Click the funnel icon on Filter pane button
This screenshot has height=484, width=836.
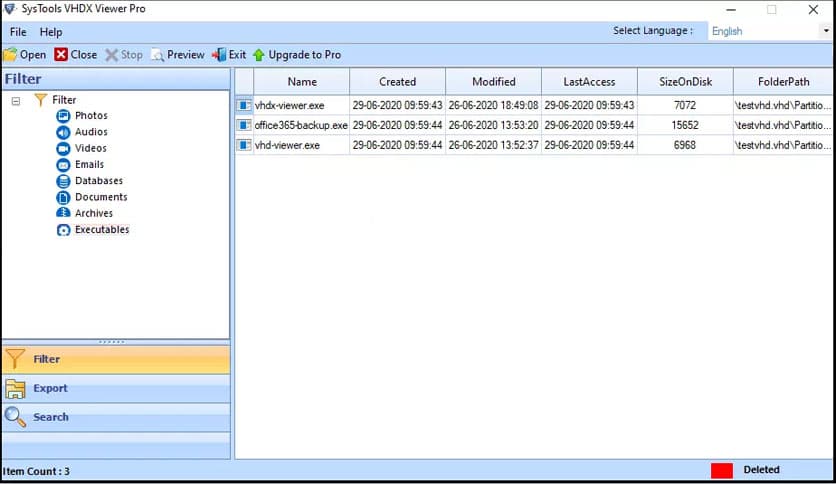click(14, 359)
